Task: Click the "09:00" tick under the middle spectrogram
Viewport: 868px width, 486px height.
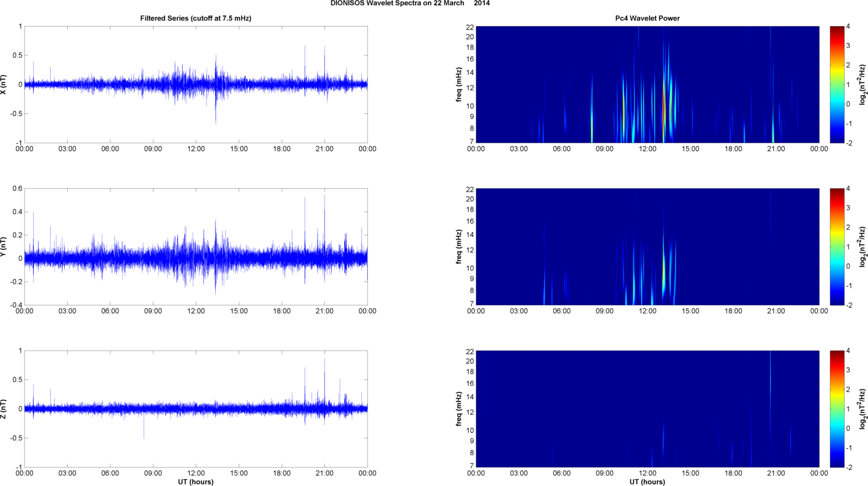Action: coord(604,311)
